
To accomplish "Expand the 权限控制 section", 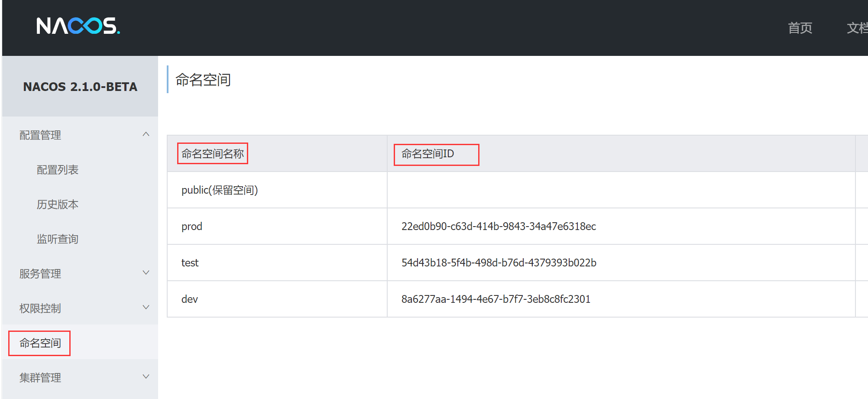I will (x=146, y=308).
